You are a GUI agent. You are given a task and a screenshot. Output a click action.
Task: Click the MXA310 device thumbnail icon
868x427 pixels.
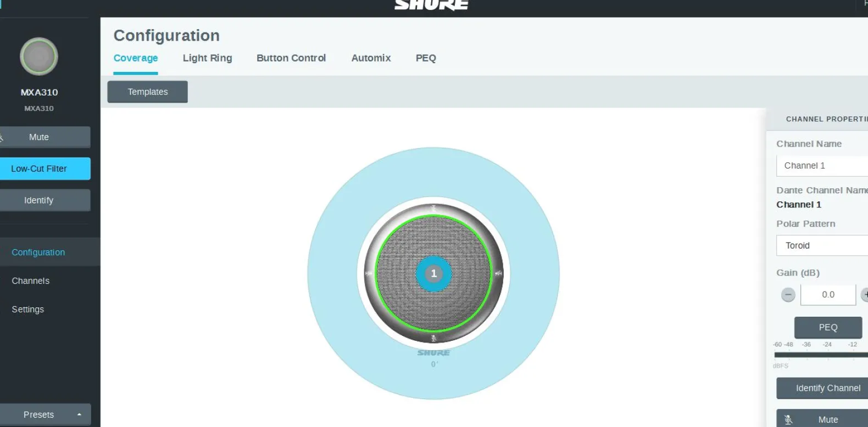point(39,57)
